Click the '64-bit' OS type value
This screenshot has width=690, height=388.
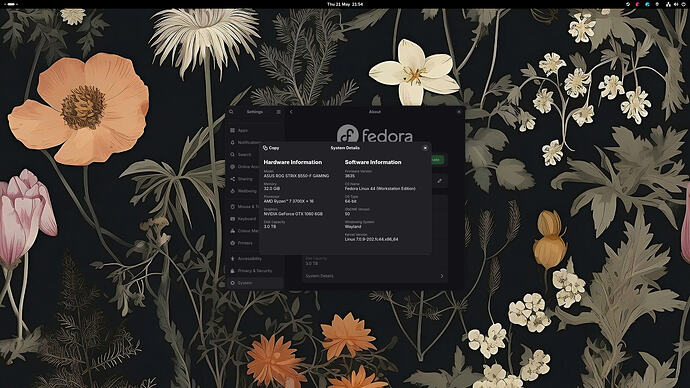click(351, 201)
